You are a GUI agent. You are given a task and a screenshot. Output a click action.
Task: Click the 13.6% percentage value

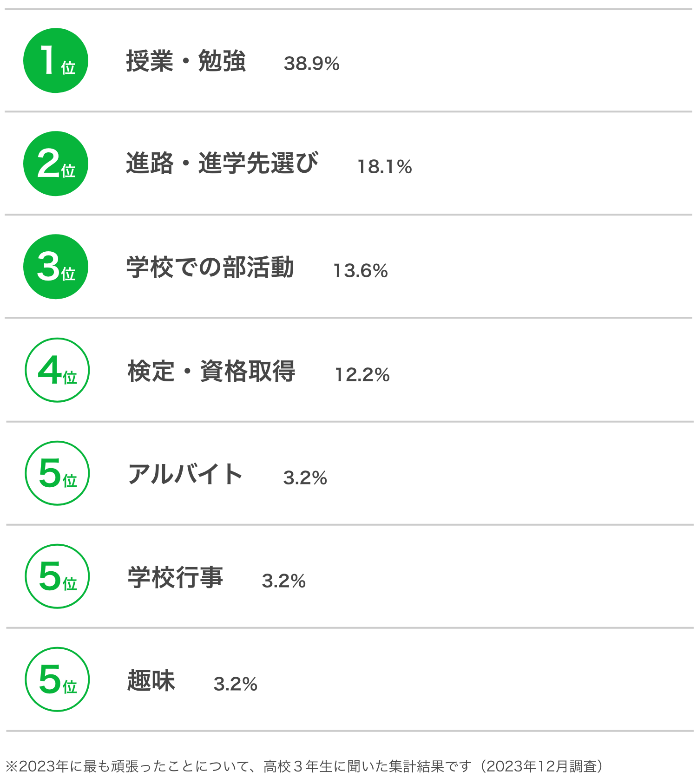click(361, 271)
